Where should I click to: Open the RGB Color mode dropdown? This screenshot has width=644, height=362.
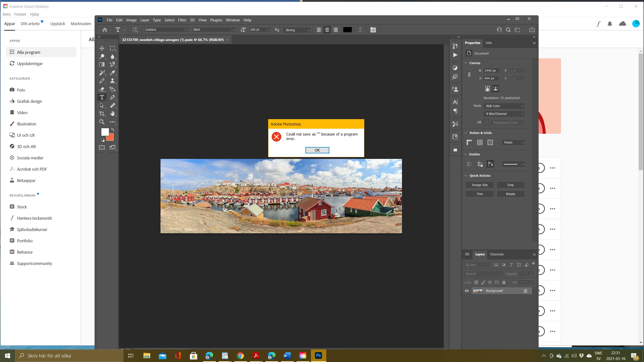(504, 106)
